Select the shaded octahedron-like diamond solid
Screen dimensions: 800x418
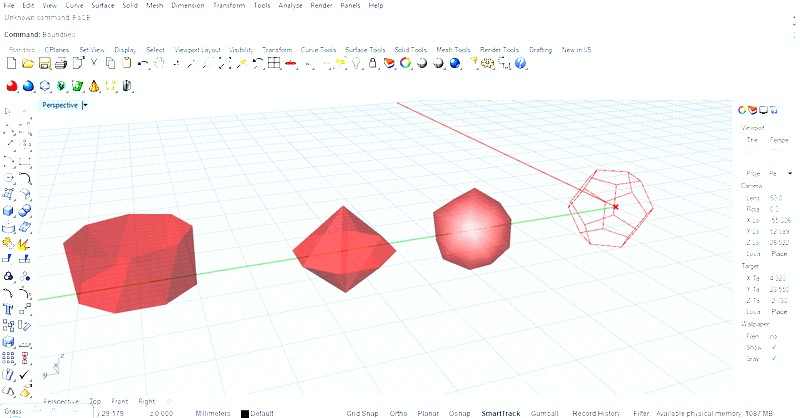tap(344, 249)
